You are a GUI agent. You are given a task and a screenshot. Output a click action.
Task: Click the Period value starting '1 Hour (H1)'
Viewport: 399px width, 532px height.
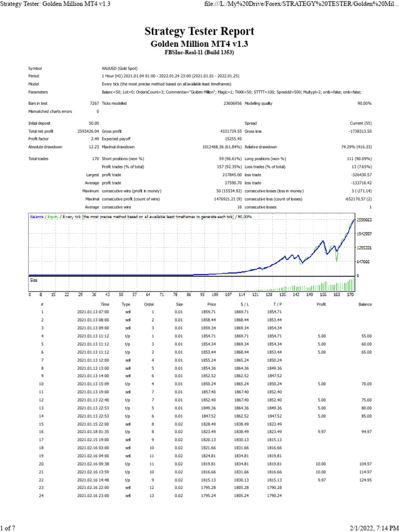click(170, 76)
